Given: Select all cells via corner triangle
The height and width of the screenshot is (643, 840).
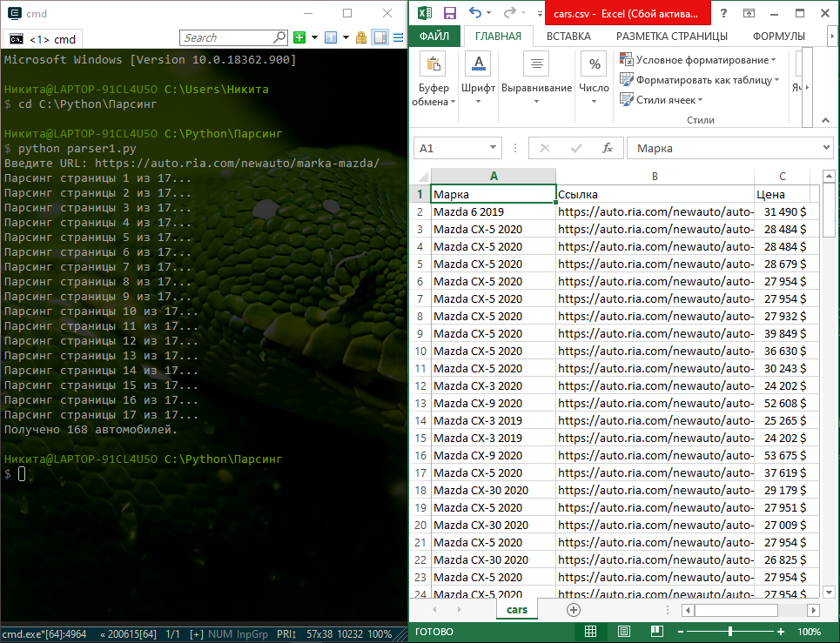Looking at the screenshot, I should (x=421, y=177).
